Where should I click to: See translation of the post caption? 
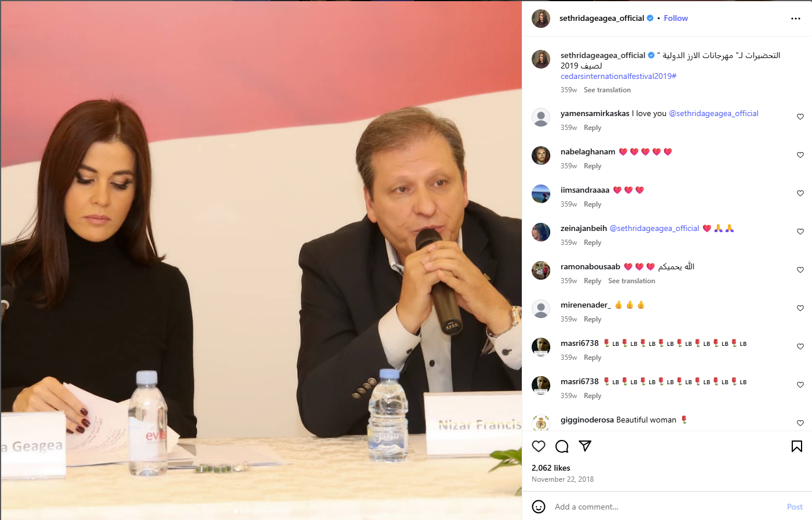point(607,90)
